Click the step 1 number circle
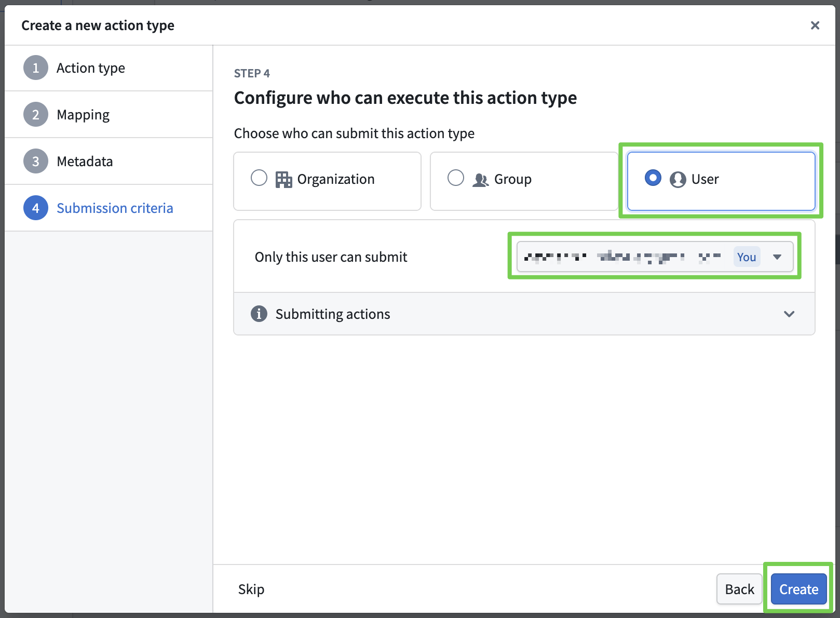Screen dimensions: 840x618 coord(36,68)
